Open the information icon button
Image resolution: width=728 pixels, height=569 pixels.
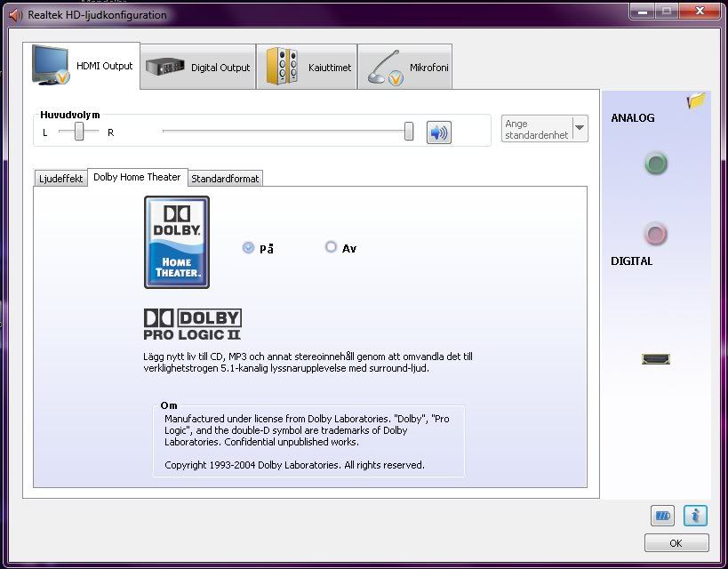click(x=695, y=515)
